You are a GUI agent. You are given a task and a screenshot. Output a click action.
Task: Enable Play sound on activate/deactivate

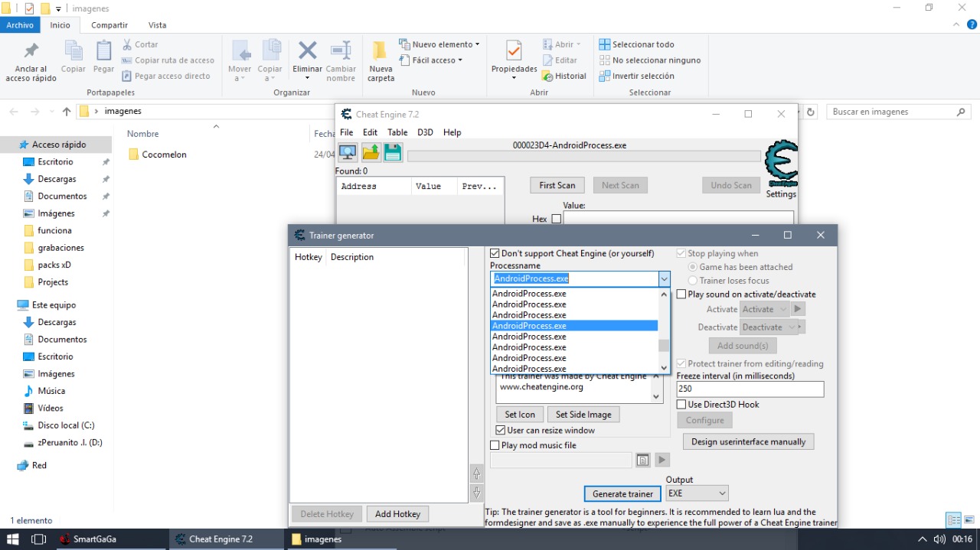[681, 295]
